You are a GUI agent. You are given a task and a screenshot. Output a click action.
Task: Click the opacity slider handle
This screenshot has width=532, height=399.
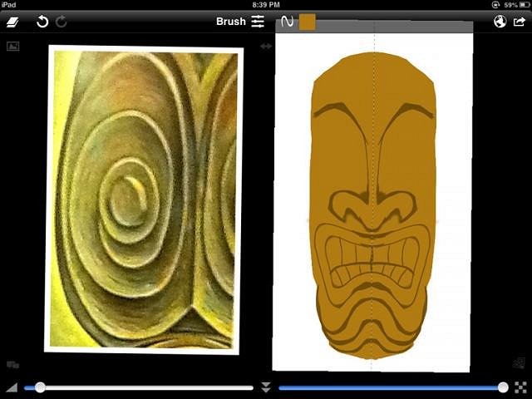coord(503,387)
